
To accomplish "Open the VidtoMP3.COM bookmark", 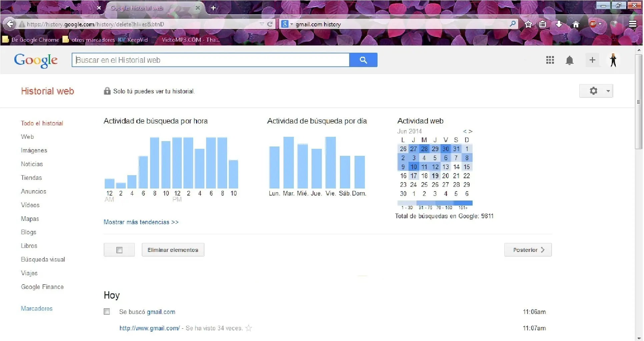I will (x=186, y=40).
